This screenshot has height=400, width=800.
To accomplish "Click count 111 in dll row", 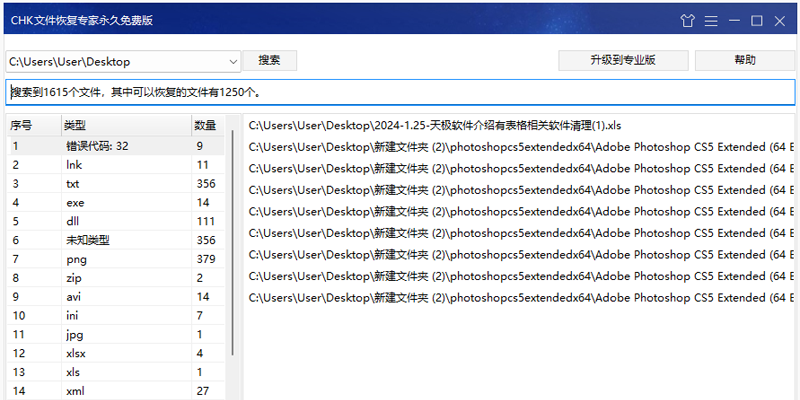I will coord(206,221).
